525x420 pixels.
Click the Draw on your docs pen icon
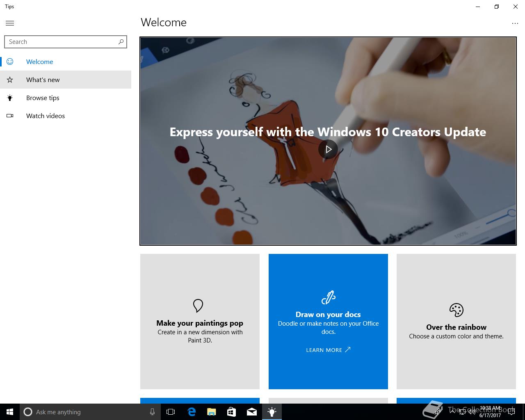pos(328,297)
